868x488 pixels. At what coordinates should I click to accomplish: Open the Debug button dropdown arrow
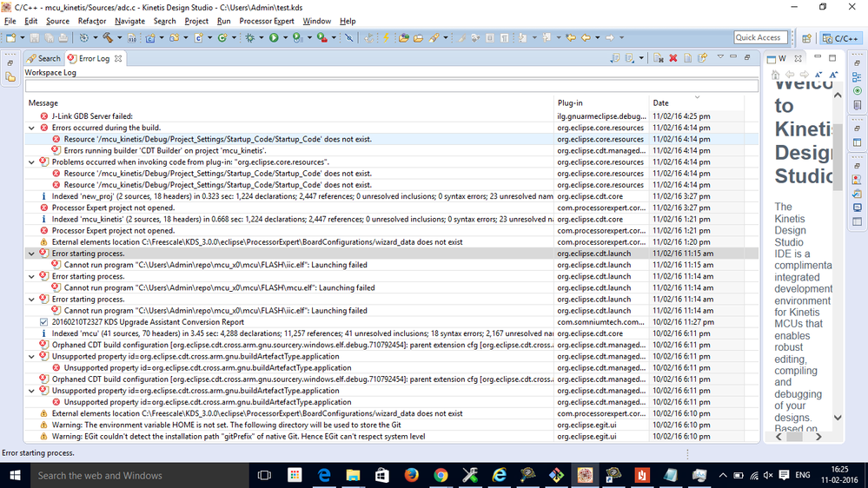tap(262, 37)
